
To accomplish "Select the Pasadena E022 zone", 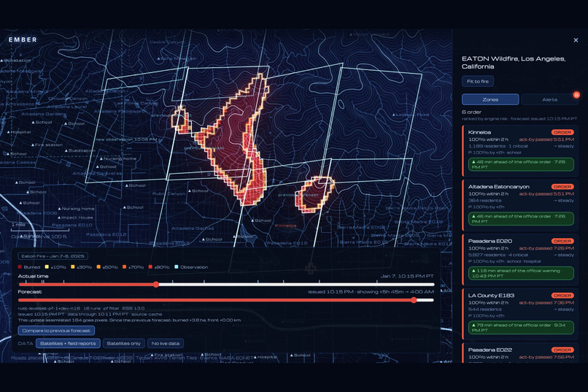I will [520, 353].
